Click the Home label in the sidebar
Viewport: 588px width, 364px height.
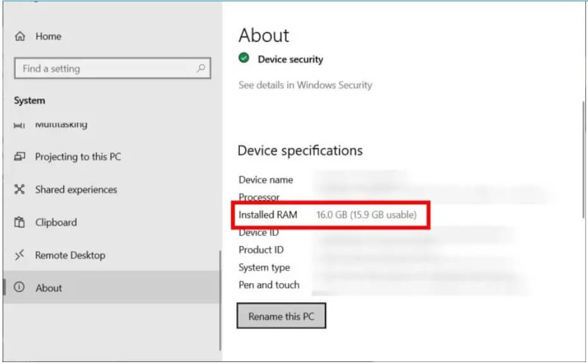tap(48, 37)
